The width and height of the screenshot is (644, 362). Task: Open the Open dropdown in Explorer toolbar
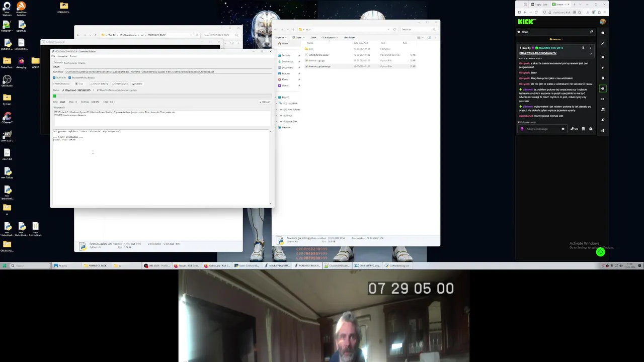coord(298,38)
